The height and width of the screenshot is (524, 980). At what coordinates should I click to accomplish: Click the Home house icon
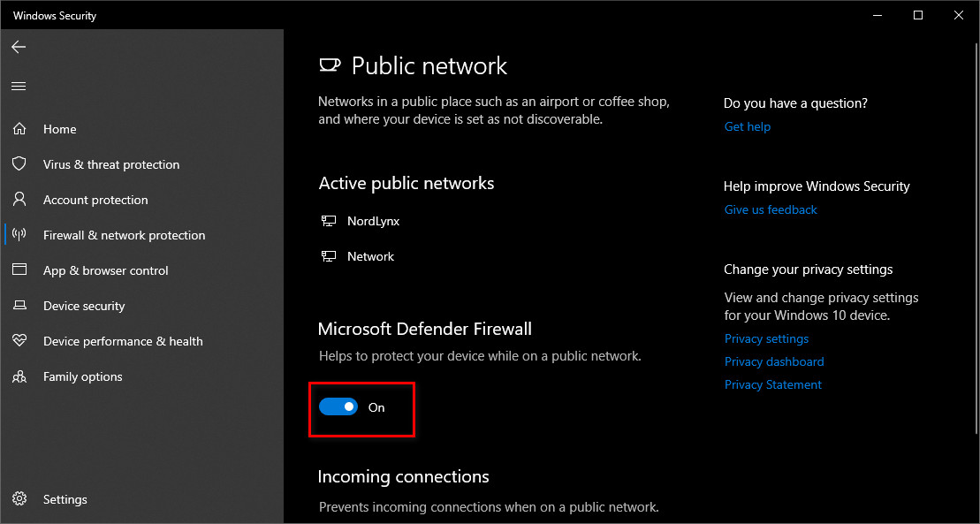[x=19, y=129]
